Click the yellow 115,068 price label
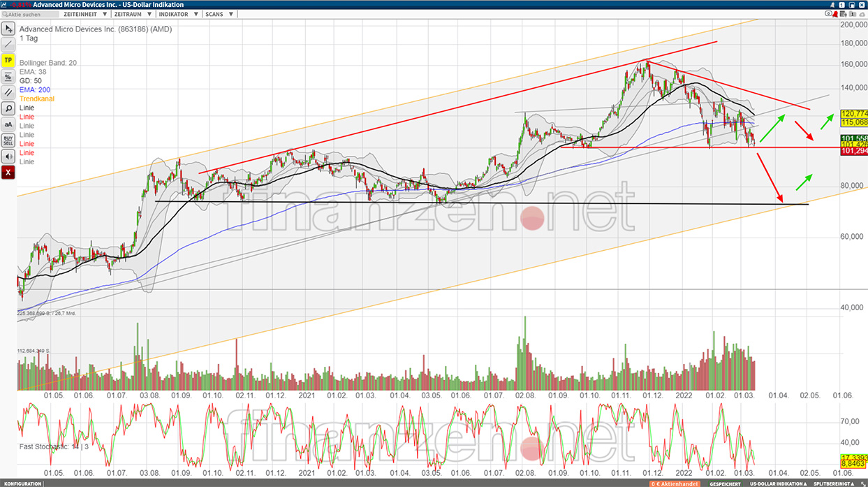Viewport: 868px width, 487px height. click(x=855, y=122)
